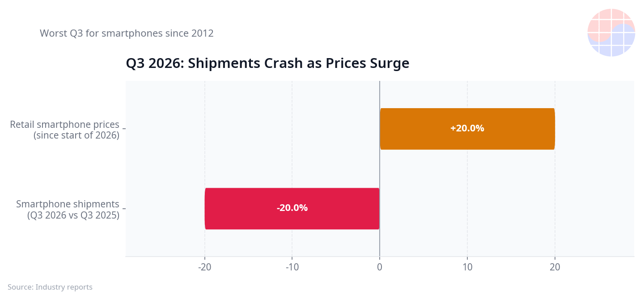Click the +20.0% value label
This screenshot has height=295, width=644.
tap(467, 128)
